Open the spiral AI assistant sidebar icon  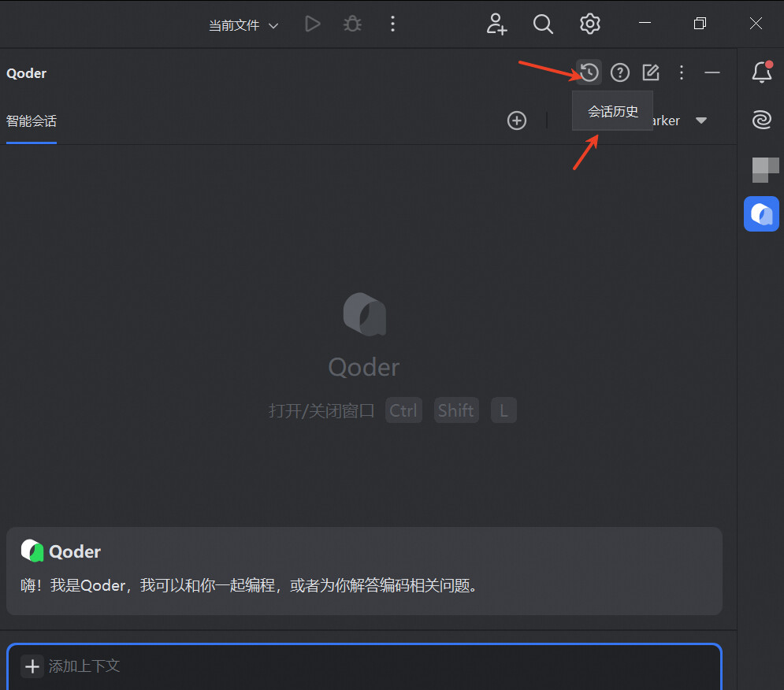761,120
